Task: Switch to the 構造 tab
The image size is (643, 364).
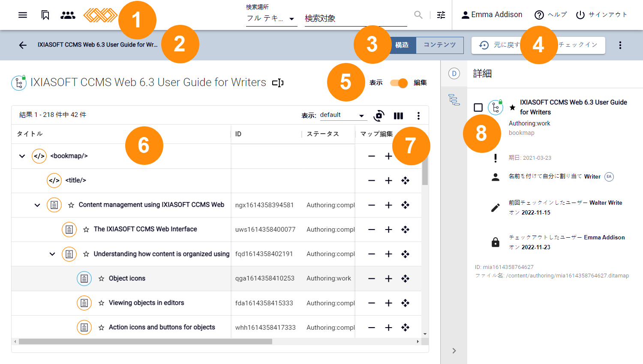Action: [x=402, y=45]
